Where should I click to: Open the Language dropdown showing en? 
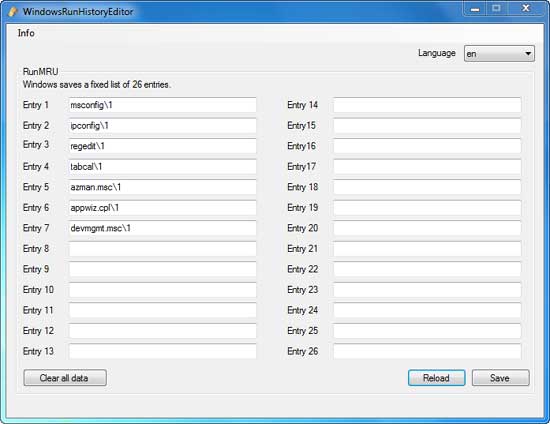click(x=499, y=54)
